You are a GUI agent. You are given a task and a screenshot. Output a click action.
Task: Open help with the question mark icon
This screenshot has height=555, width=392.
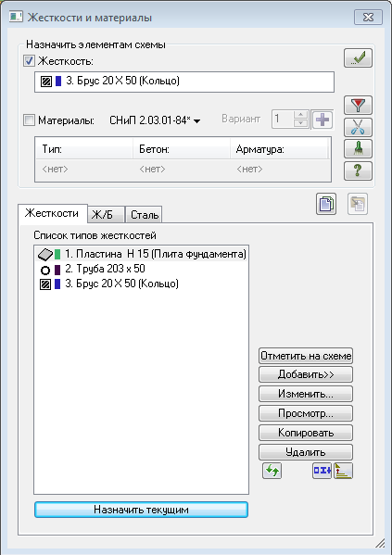(x=358, y=170)
